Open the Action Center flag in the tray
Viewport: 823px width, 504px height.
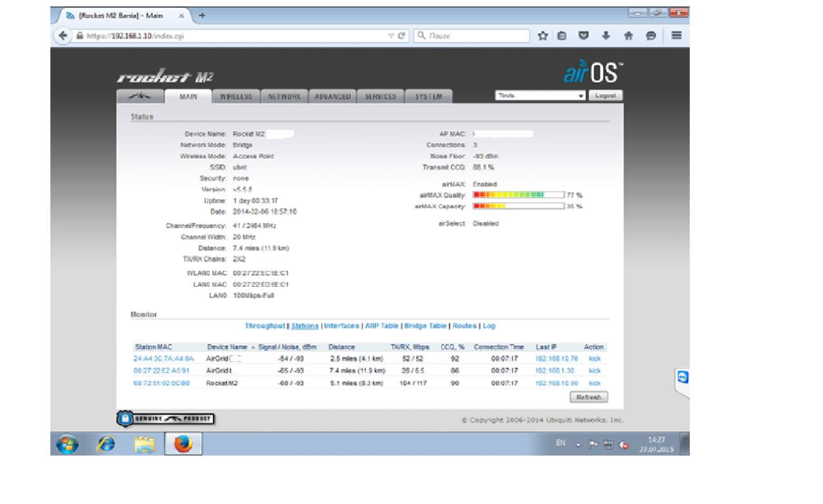click(x=593, y=444)
